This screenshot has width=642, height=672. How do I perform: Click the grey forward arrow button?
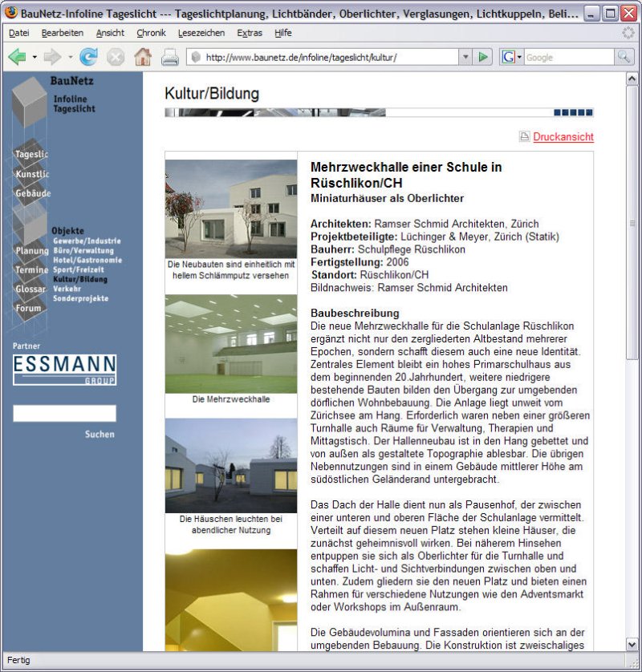click(x=52, y=57)
